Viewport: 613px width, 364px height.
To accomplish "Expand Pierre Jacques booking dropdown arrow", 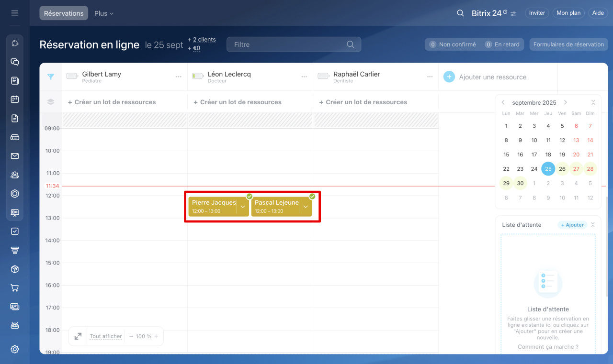I will coord(243,207).
